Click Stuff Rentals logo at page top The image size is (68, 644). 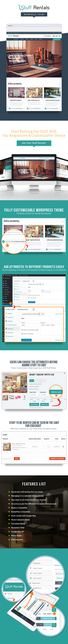34,8
